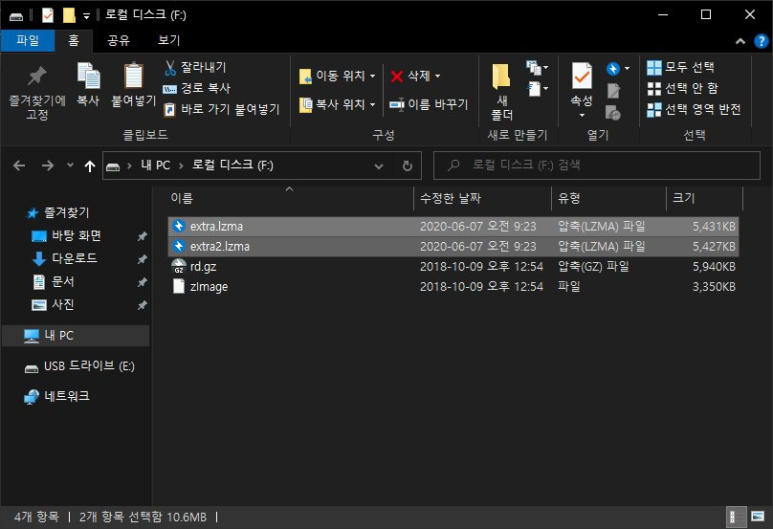773x529 pixels.
Task: Paste shortcut with 바로 가기 붙여넣기
Action: [x=221, y=109]
